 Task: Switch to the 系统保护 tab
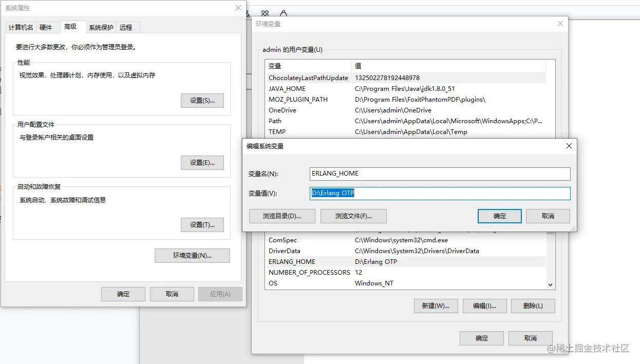[101, 28]
